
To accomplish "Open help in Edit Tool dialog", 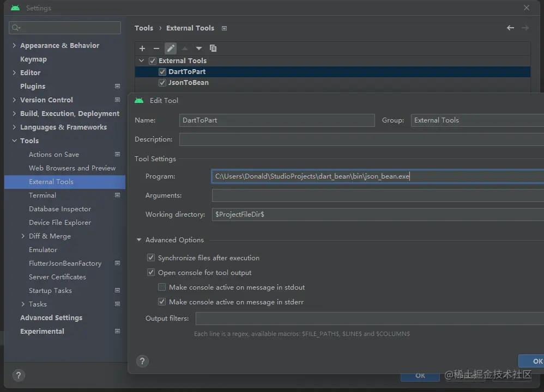I will click(x=142, y=362).
